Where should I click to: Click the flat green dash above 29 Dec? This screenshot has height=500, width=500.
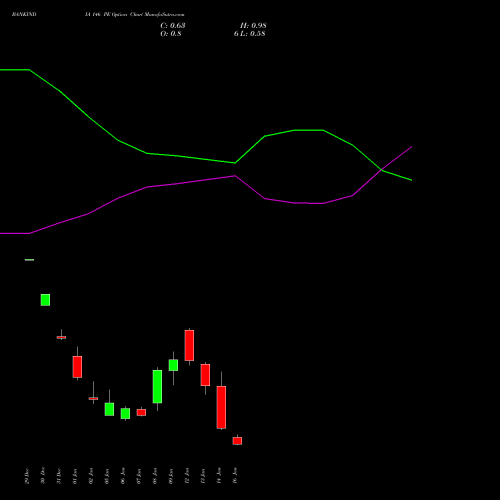29,260
